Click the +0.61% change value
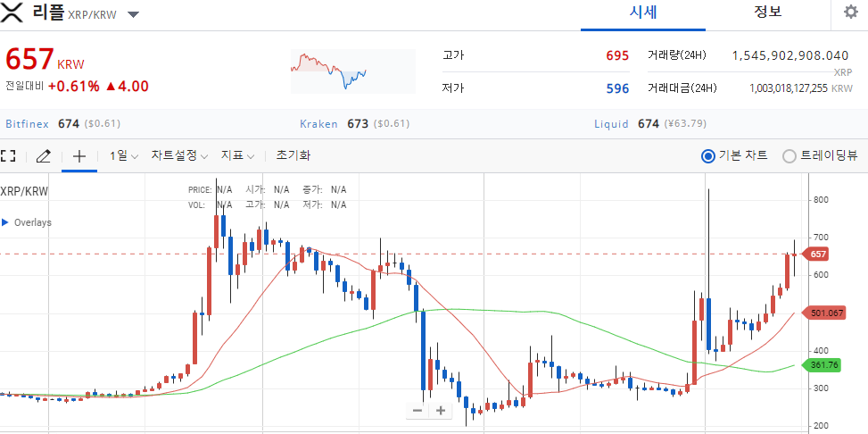 (x=74, y=87)
